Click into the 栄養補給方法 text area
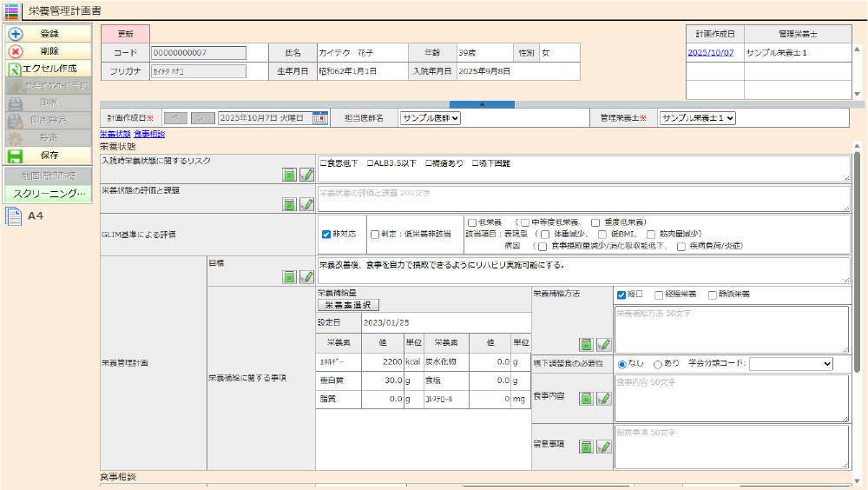Screen dimensions: 868x490 (731, 329)
